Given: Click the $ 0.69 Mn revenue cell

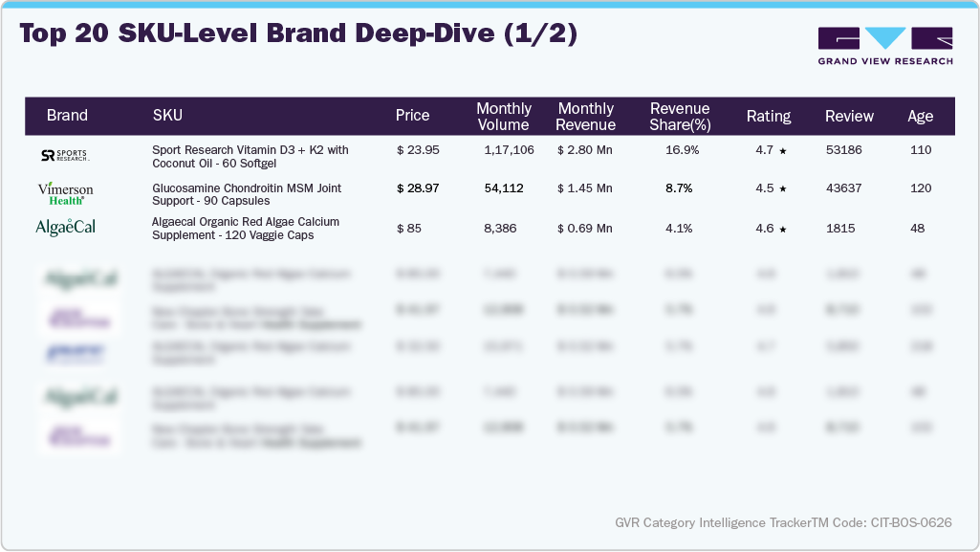Looking at the screenshot, I should point(585,229).
